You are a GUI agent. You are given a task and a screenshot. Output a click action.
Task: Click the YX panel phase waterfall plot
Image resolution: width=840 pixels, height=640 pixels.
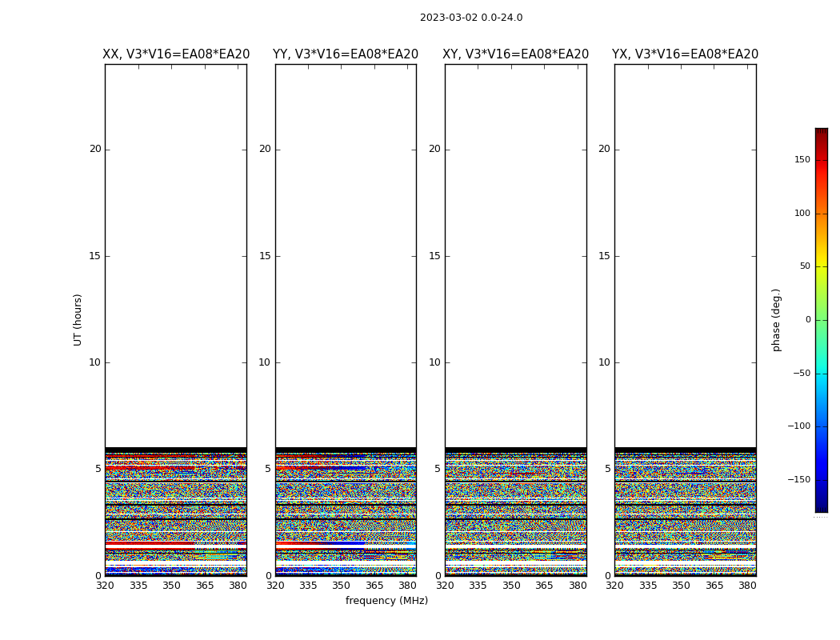coord(685,320)
